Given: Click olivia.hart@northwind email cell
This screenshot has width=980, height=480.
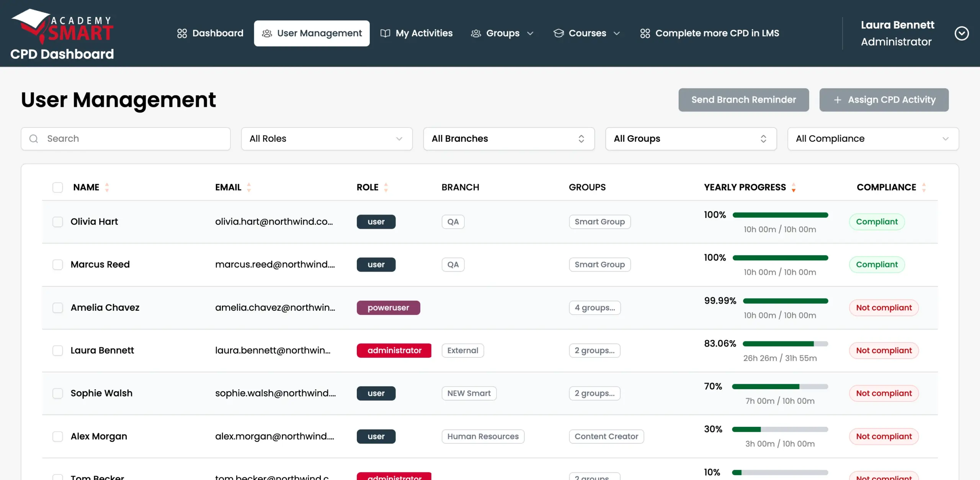Looking at the screenshot, I should (x=274, y=222).
